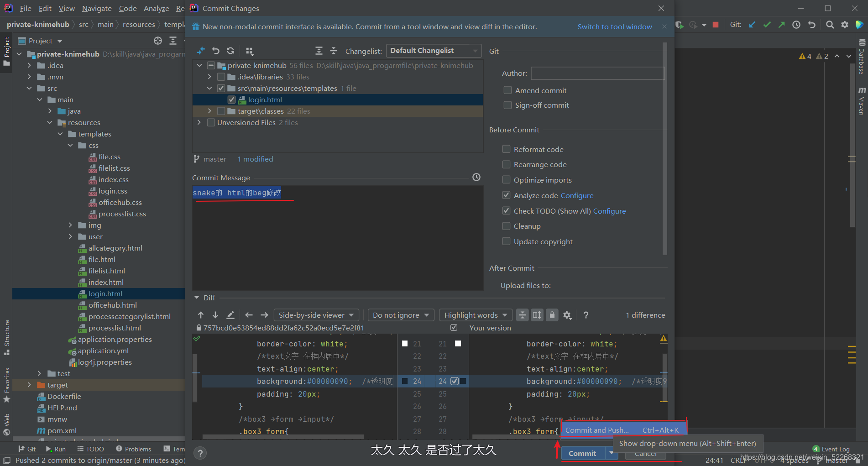The image size is (868, 466).
Task: Click Search Everywhere magnifier icon
Action: (x=830, y=25)
